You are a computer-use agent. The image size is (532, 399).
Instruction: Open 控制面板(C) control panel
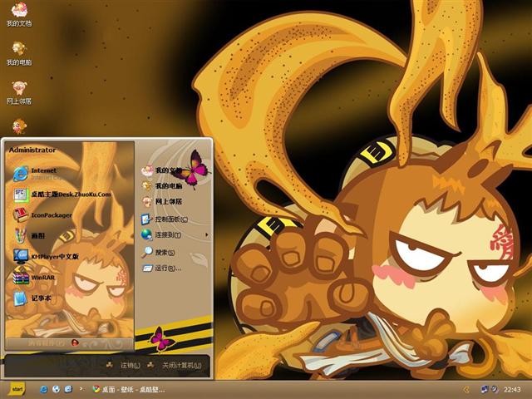point(165,219)
